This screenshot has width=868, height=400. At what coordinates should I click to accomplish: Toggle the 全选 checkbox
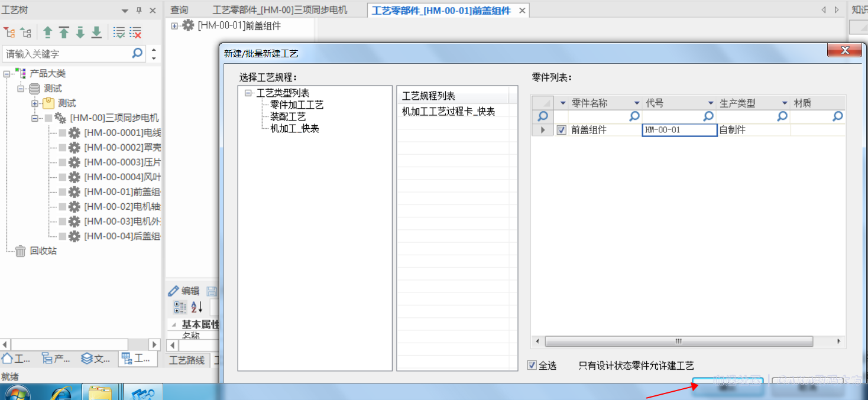(532, 366)
